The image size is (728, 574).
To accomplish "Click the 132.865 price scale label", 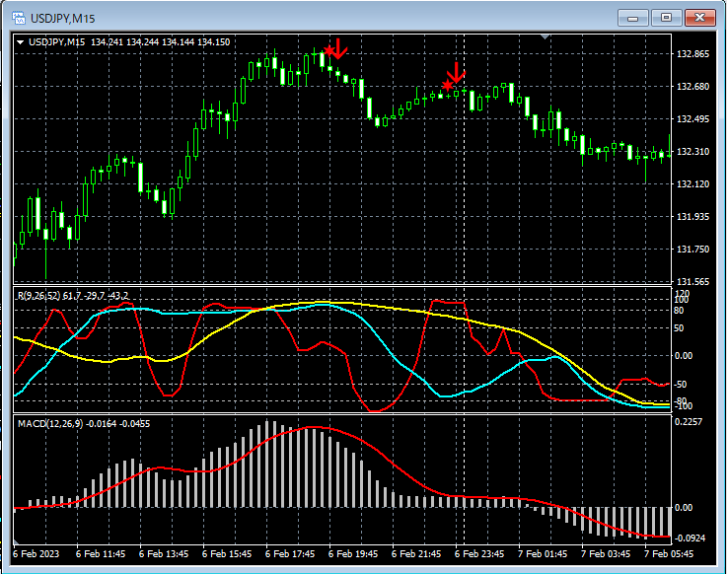I will pos(694,54).
